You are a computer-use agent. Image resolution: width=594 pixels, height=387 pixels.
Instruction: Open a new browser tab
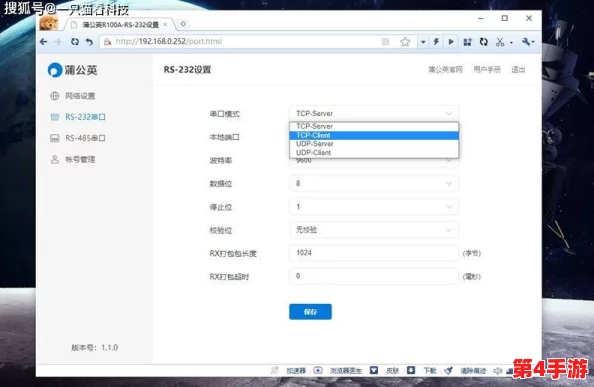183,24
